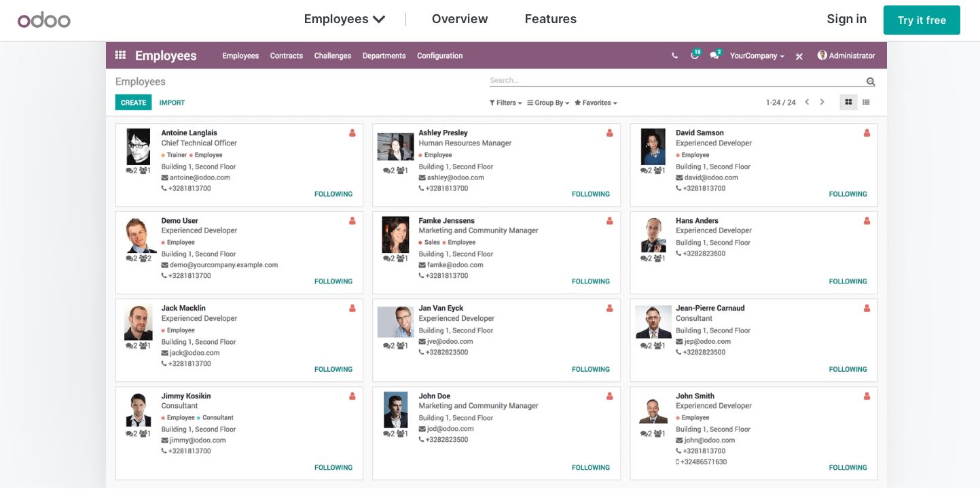Open the Contracts menu

[287, 56]
